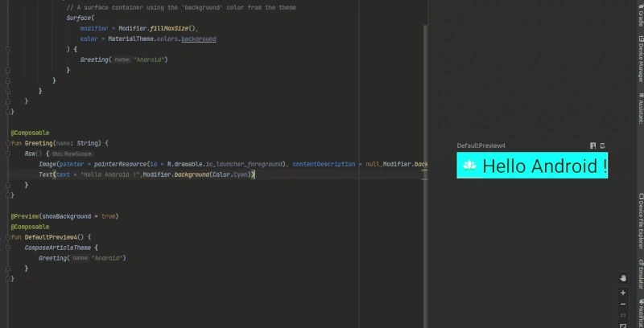Select the DefaultPreview4 preview label
The image size is (644, 328).
pos(481,146)
